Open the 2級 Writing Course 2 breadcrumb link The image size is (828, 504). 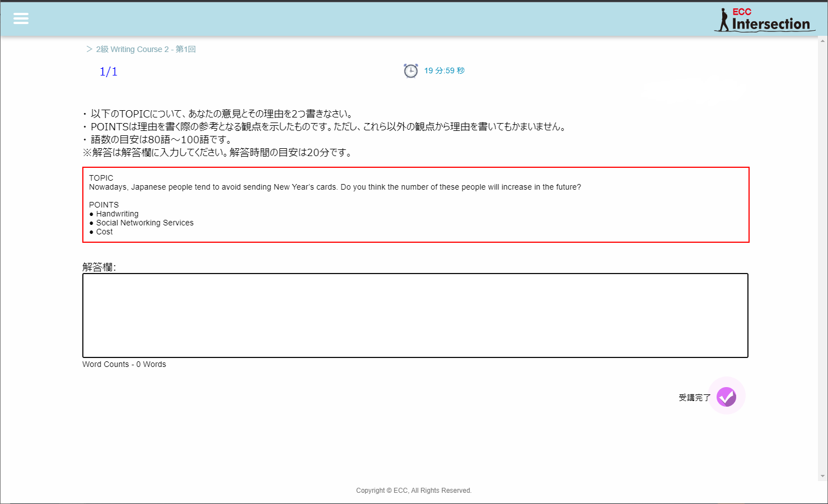(x=145, y=49)
